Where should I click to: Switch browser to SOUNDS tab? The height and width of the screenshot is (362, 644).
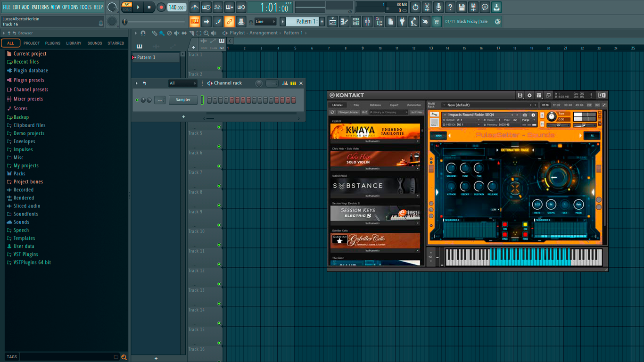coord(94,43)
